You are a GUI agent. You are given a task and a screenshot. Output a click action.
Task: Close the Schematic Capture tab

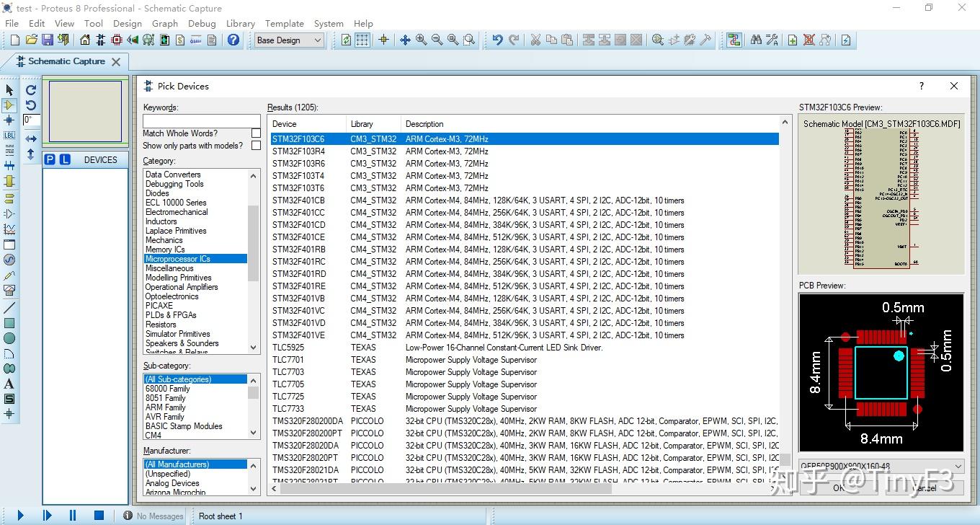click(x=115, y=62)
